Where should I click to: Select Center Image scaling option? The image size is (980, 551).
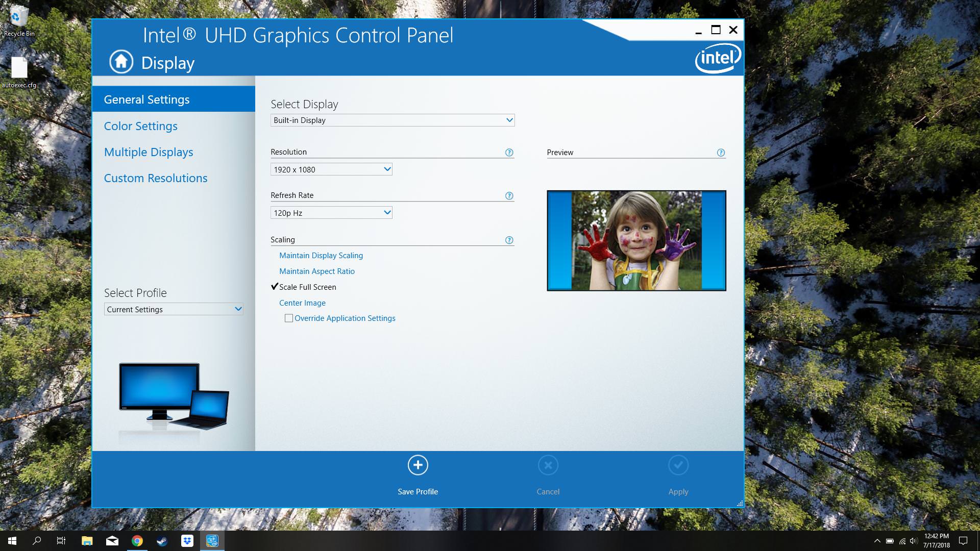(x=302, y=303)
